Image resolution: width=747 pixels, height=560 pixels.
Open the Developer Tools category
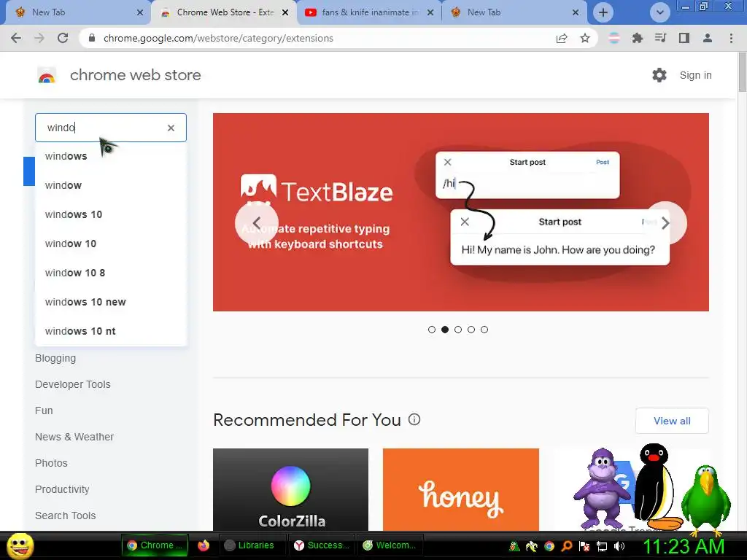coord(72,384)
